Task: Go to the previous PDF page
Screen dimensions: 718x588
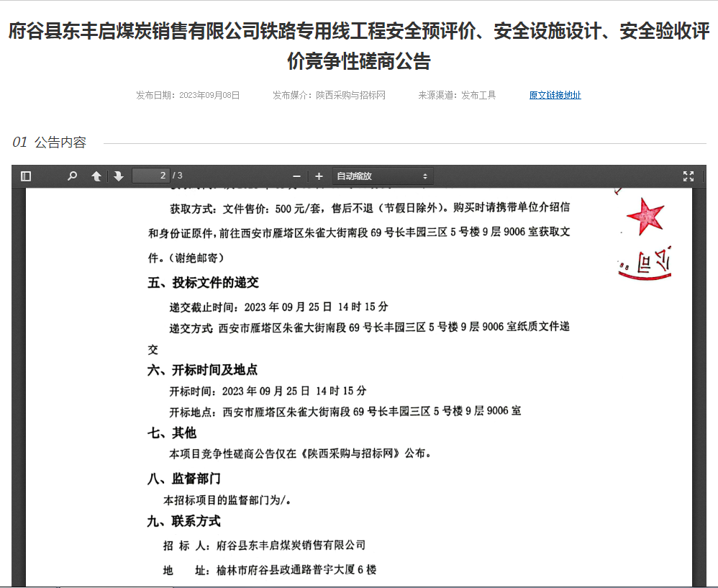Action: (96, 176)
